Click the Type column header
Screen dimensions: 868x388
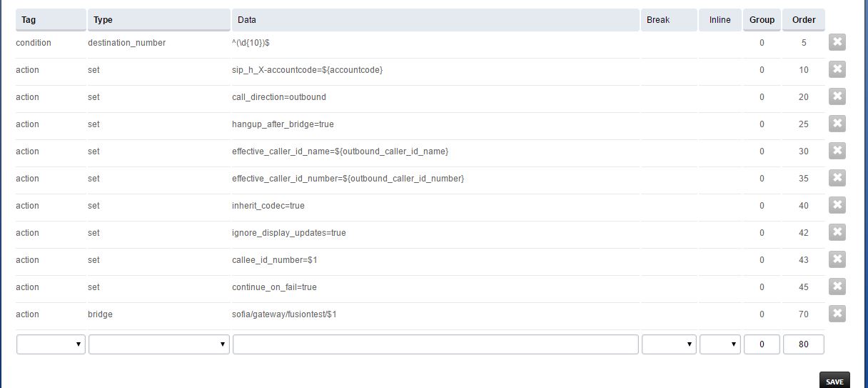click(x=159, y=20)
